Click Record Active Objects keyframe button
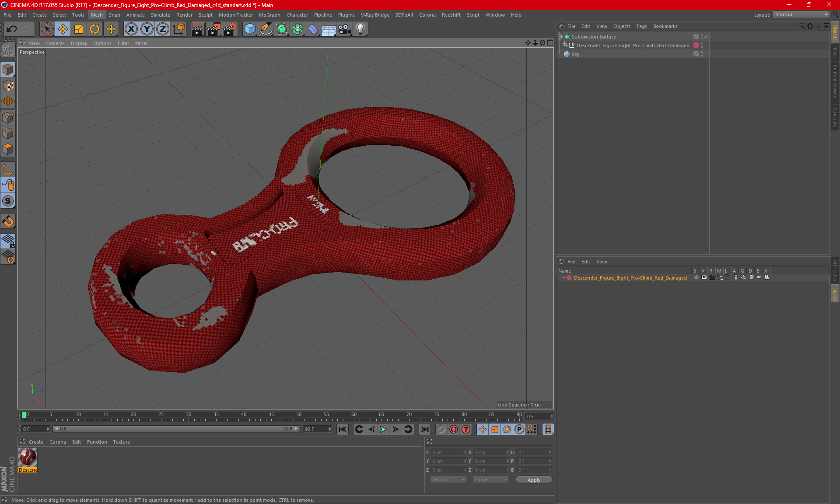 coord(441,429)
